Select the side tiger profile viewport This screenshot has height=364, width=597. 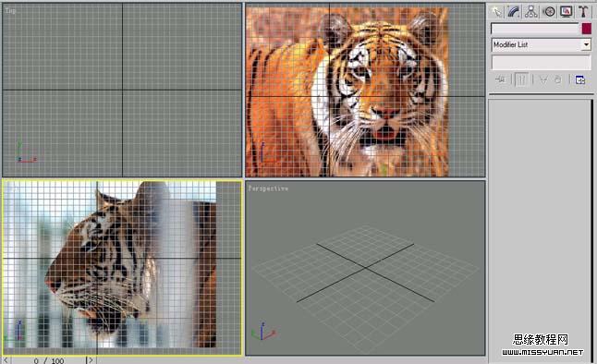(122, 268)
